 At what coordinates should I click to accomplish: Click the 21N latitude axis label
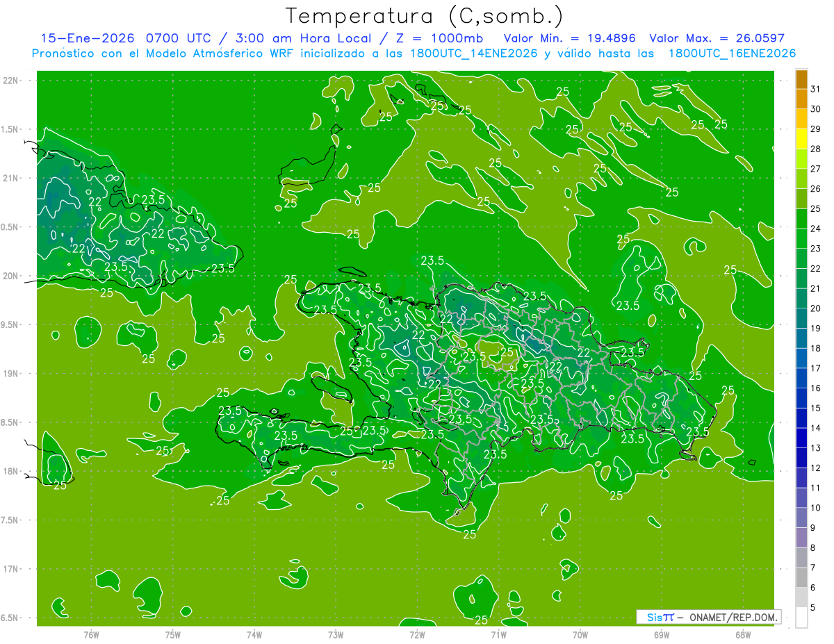(10, 178)
